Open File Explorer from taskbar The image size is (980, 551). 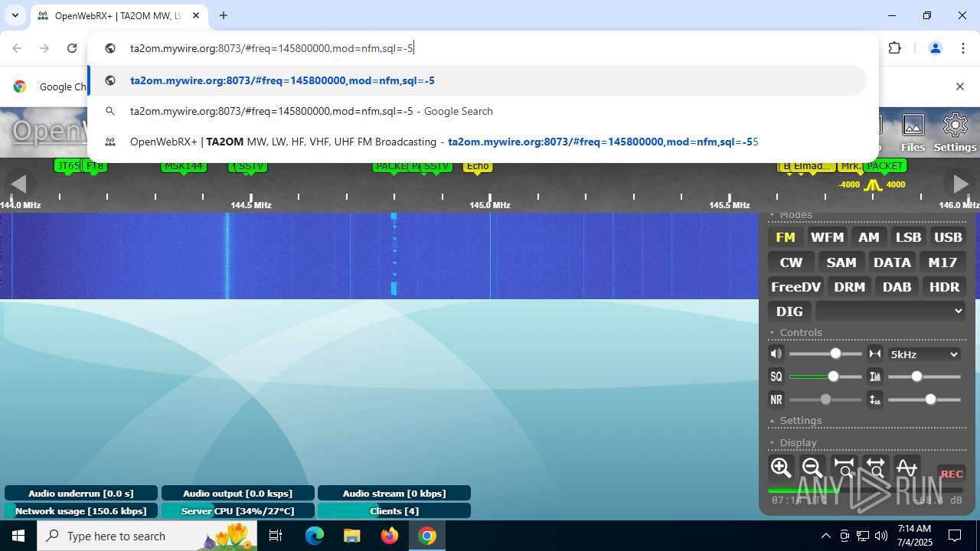pos(351,536)
